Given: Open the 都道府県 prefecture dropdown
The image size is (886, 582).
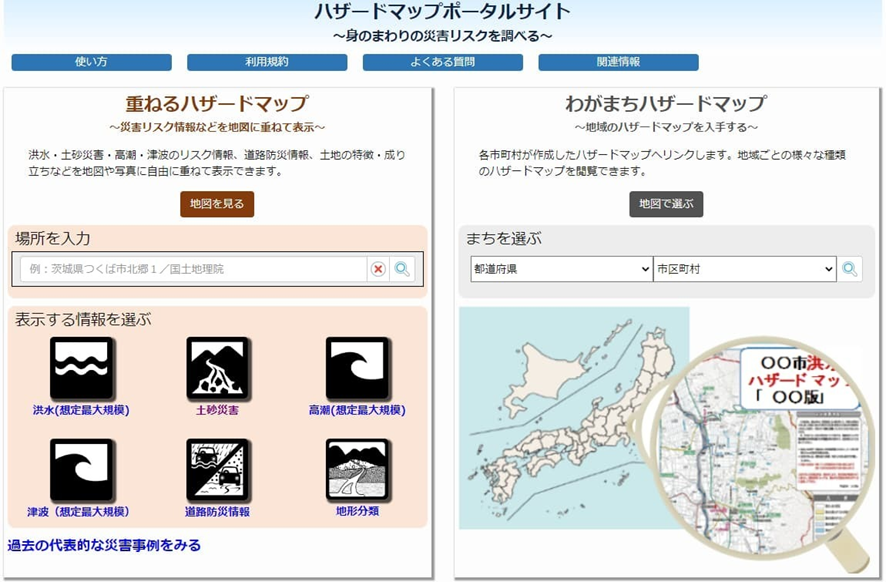Looking at the screenshot, I should pos(557,269).
